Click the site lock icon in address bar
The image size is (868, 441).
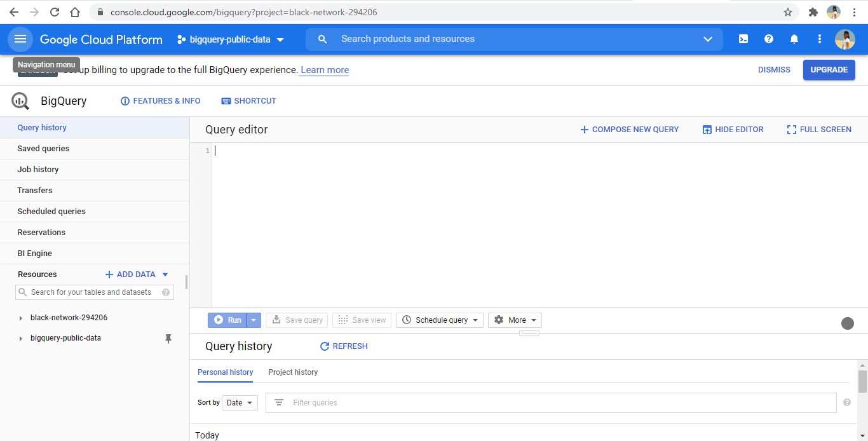pyautogui.click(x=100, y=12)
